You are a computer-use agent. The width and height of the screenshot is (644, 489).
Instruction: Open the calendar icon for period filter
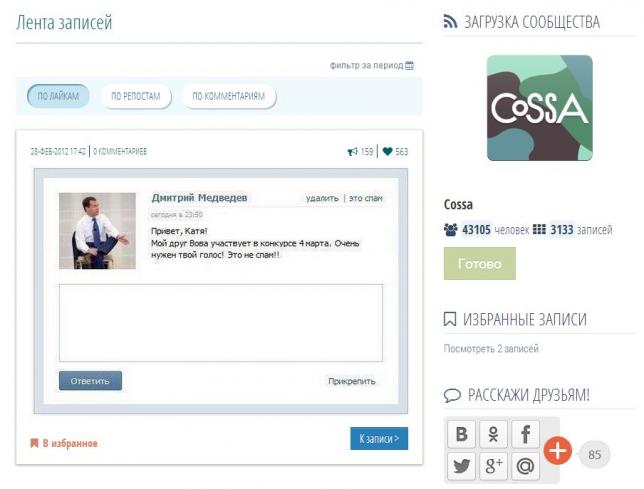coord(409,66)
